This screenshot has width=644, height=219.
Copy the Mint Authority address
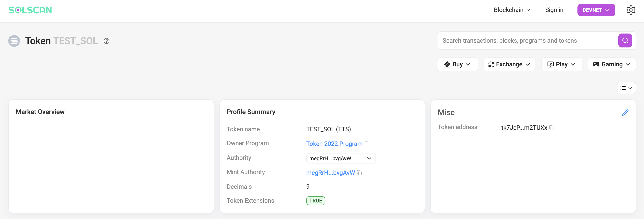click(x=359, y=173)
